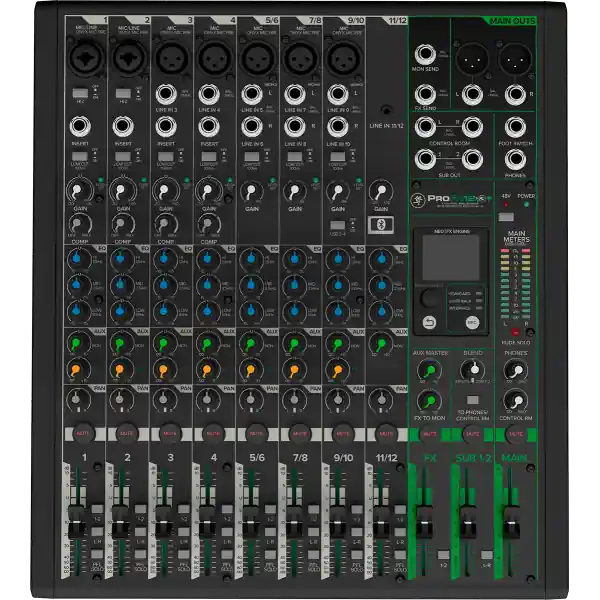Image resolution: width=600 pixels, height=600 pixels.
Task: Toggle the Hi-Z switch on channel 1
Action: click(80, 93)
